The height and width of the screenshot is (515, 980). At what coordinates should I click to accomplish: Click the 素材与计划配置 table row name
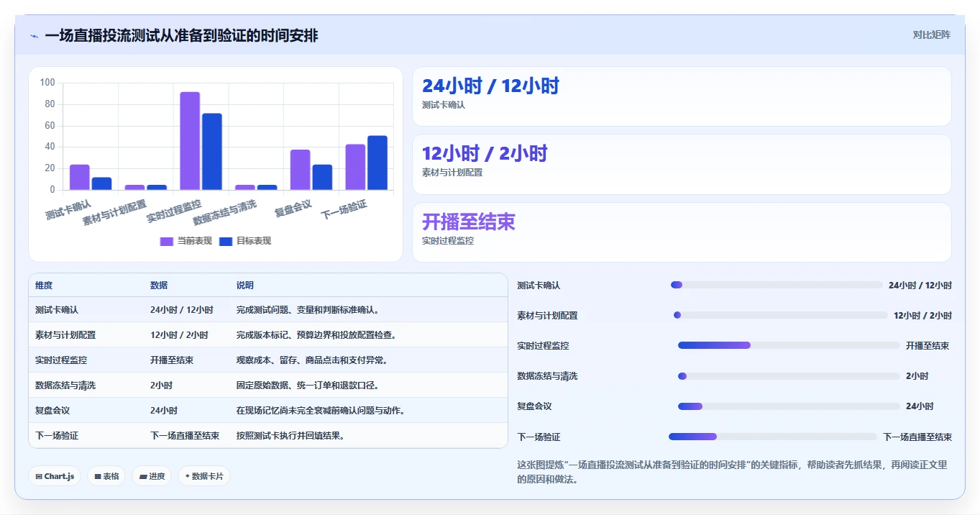(65, 335)
